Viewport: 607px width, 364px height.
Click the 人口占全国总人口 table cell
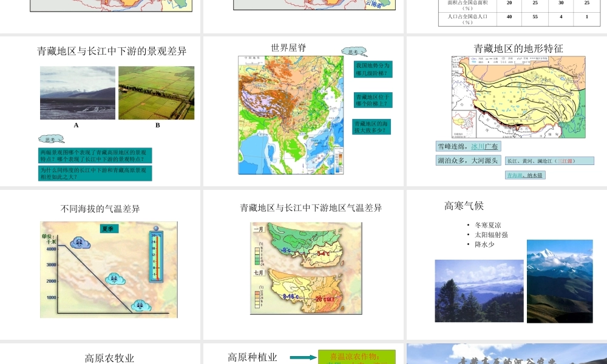click(x=467, y=19)
